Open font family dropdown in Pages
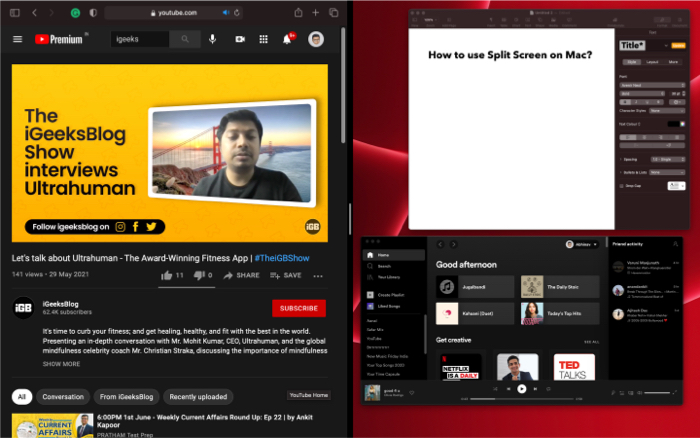This screenshot has height=438, width=700. tap(652, 85)
